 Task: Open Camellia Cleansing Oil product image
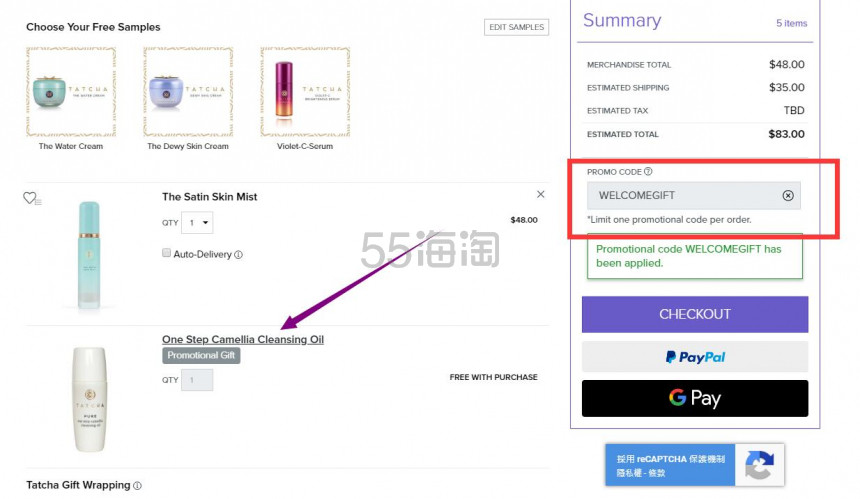pos(90,399)
